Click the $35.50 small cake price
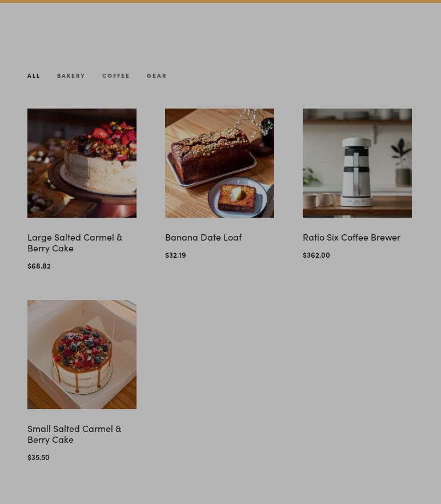The height and width of the screenshot is (504, 441). tap(39, 457)
